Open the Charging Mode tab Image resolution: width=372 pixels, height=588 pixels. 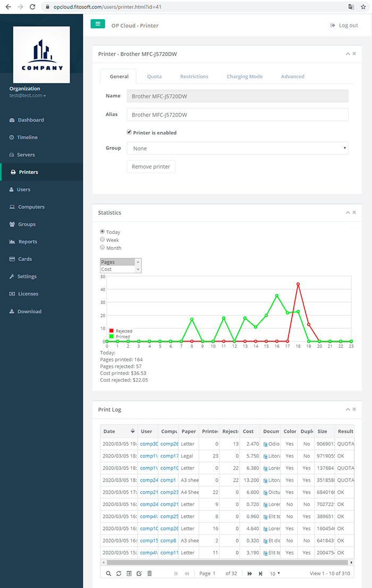point(244,77)
